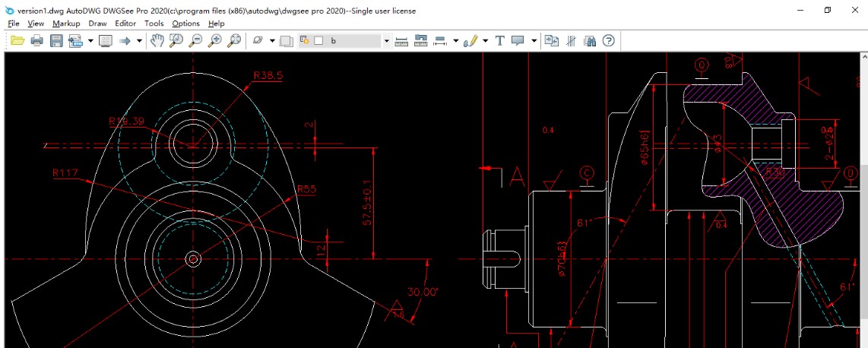This screenshot has width=868, height=348.
Task: Expand the pen markup tool dropdown arrow
Action: point(485,41)
